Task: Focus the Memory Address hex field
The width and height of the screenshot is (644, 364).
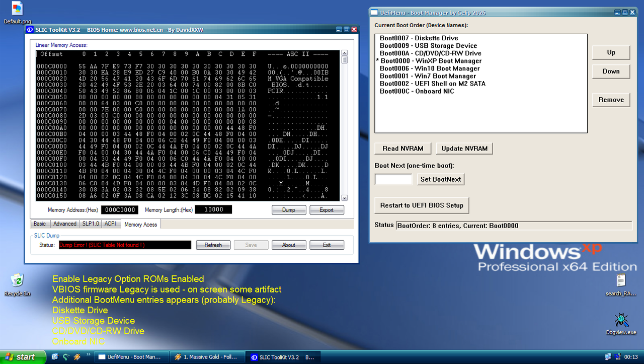Action: coord(120,210)
